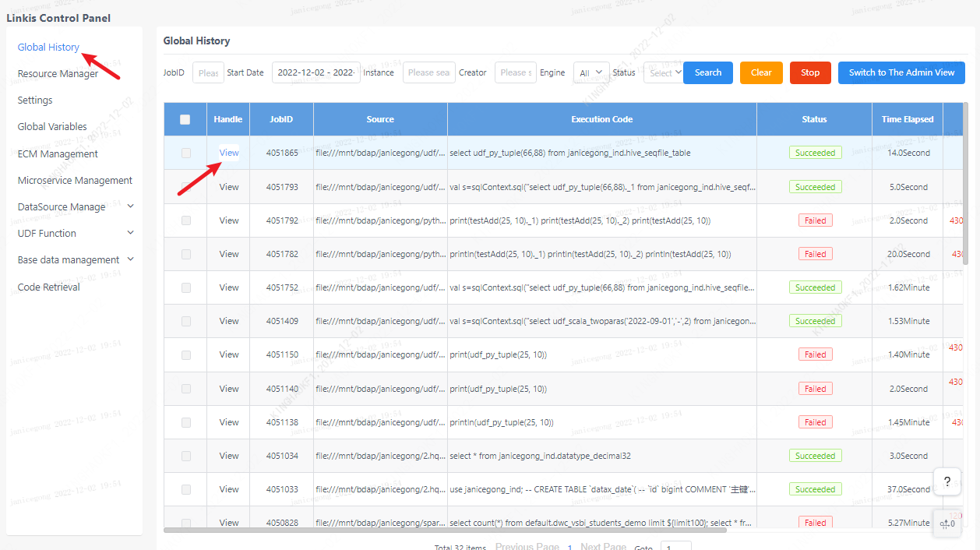This screenshot has width=980, height=550.
Task: Open Resource Manager from the sidebar
Action: 58,74
